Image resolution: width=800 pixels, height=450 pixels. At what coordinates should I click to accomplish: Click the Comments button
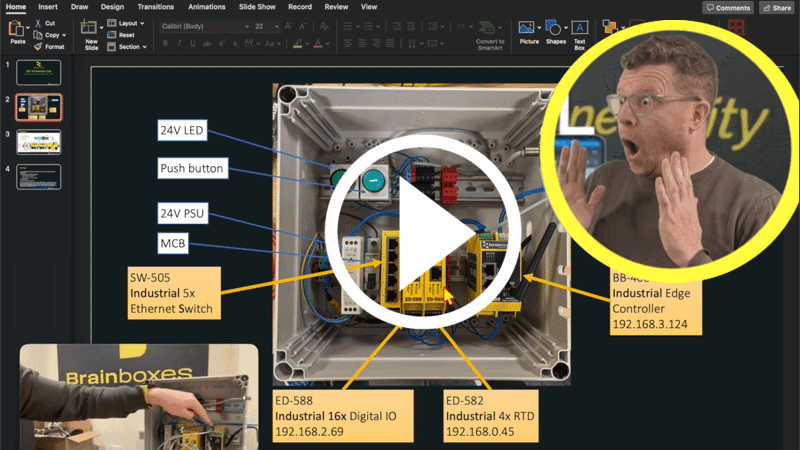tap(727, 7)
